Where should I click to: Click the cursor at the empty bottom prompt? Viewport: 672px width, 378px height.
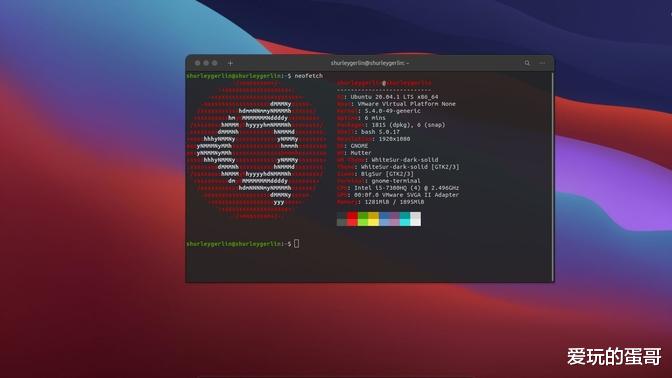coord(297,243)
